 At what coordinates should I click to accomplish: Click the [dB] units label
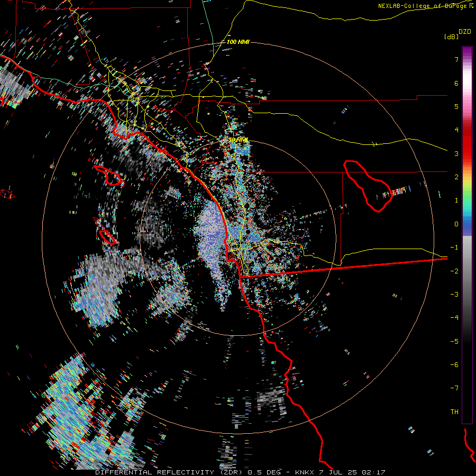(452, 36)
